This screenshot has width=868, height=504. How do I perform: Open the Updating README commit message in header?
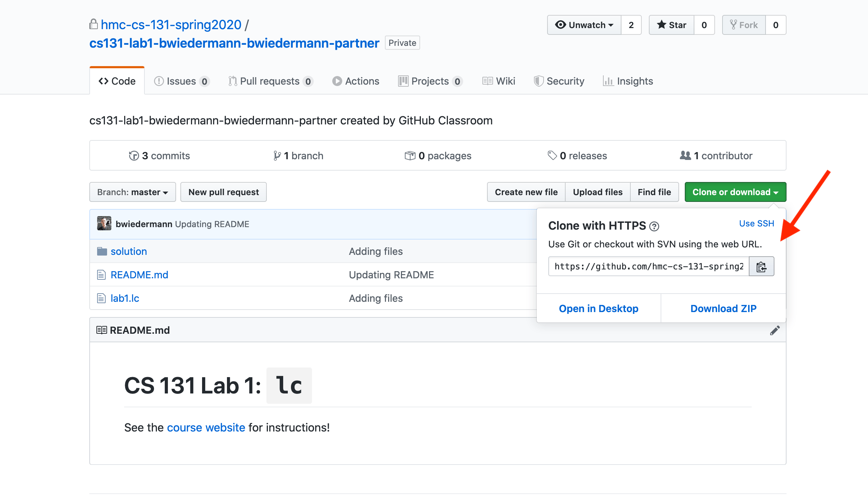pyautogui.click(x=212, y=224)
